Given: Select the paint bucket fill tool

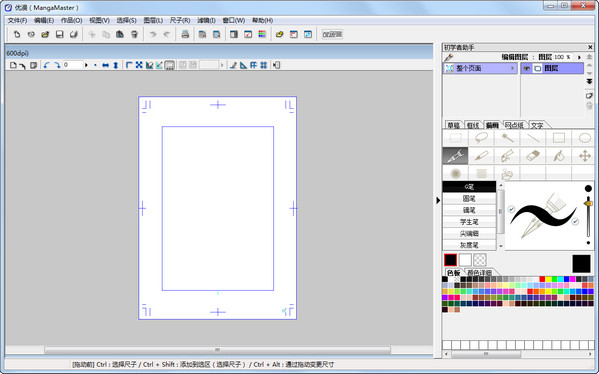Looking at the screenshot, I should 559,156.
